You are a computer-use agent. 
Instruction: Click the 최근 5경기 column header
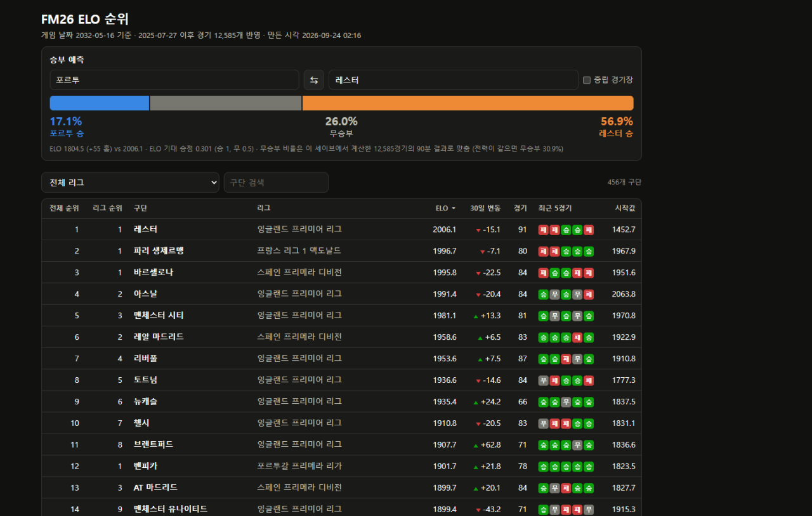[x=555, y=208]
